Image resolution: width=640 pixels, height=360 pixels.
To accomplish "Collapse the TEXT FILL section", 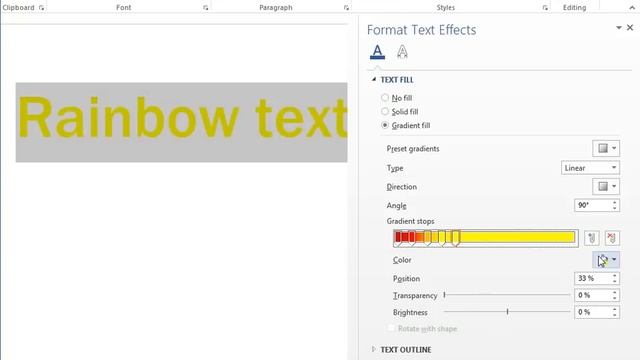I will coord(374,80).
